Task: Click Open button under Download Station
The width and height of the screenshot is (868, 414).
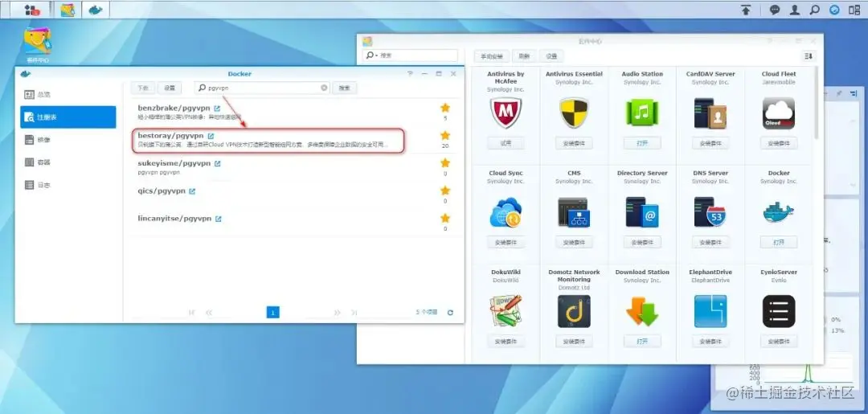Action: coord(641,342)
